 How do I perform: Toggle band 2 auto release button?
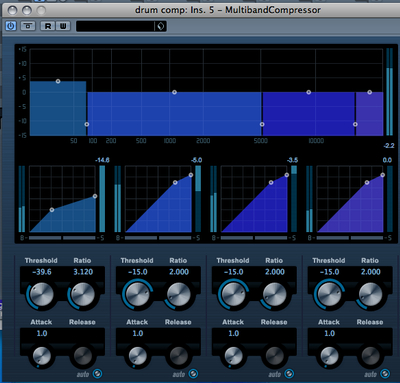click(193, 374)
